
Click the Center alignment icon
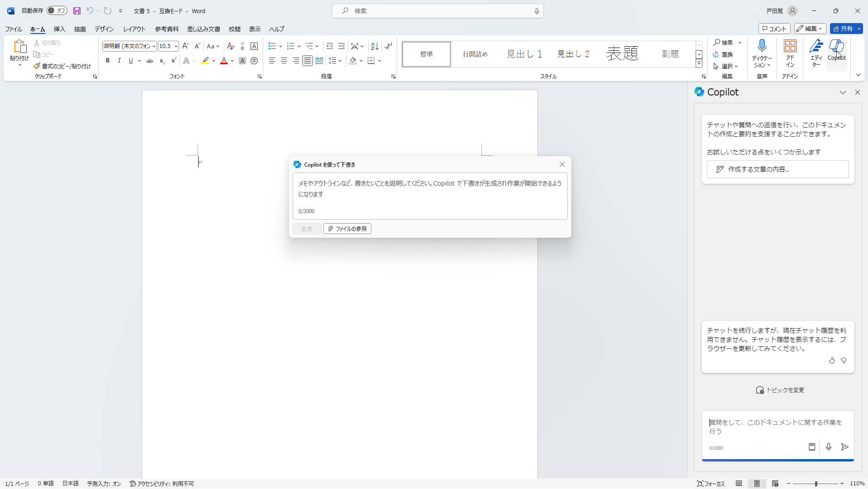coord(284,61)
